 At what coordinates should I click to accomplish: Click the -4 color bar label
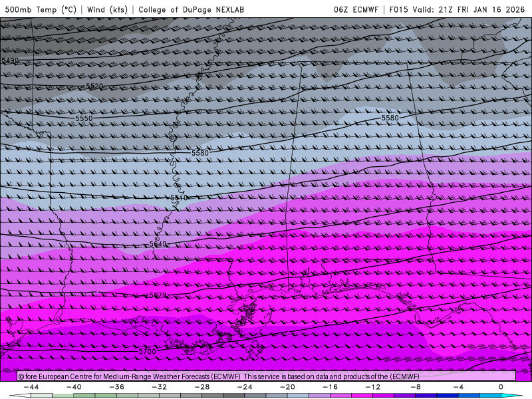pyautogui.click(x=458, y=387)
